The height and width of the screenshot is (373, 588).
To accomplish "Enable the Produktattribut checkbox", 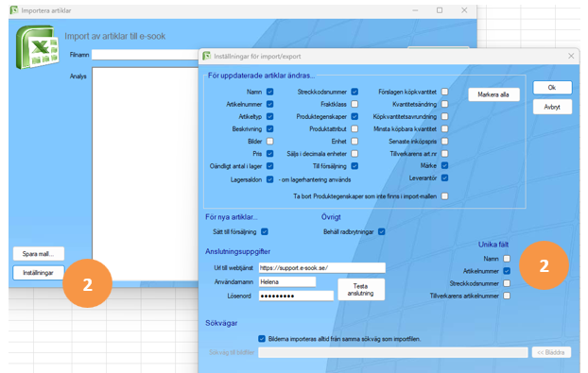I will [x=355, y=128].
